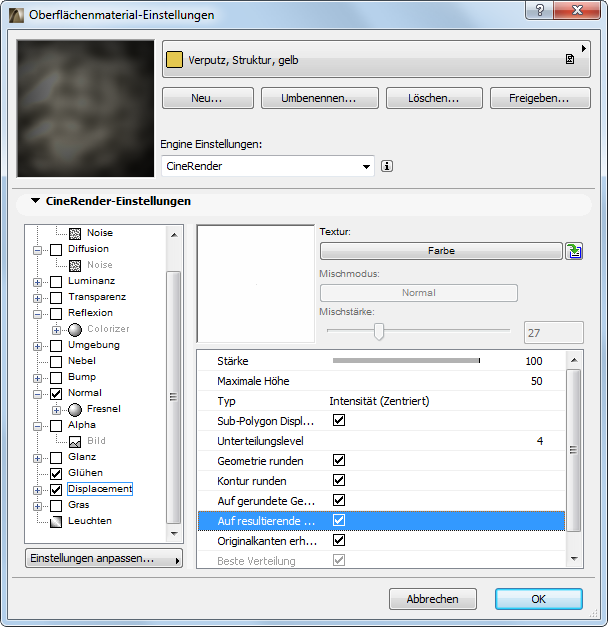Screen dimensions: 608x627
Task: Select the Gras channel label
Action: click(78, 505)
